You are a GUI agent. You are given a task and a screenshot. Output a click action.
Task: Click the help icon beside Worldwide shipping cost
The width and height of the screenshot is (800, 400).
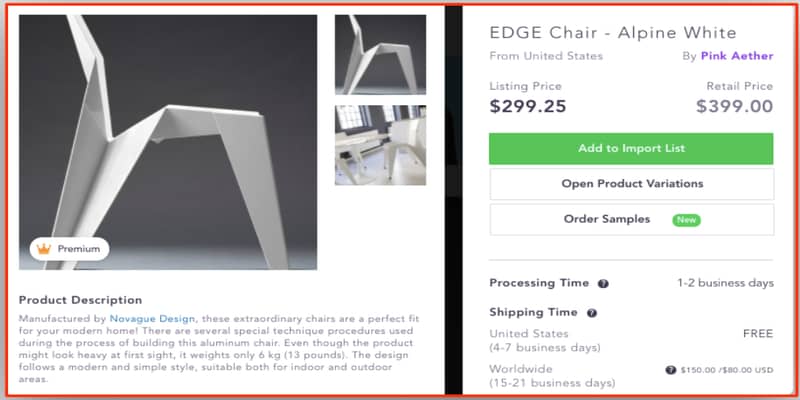tap(670, 369)
